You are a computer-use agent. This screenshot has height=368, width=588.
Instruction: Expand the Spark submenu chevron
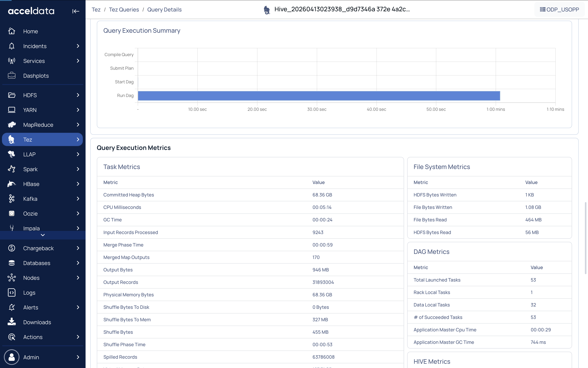point(78,169)
